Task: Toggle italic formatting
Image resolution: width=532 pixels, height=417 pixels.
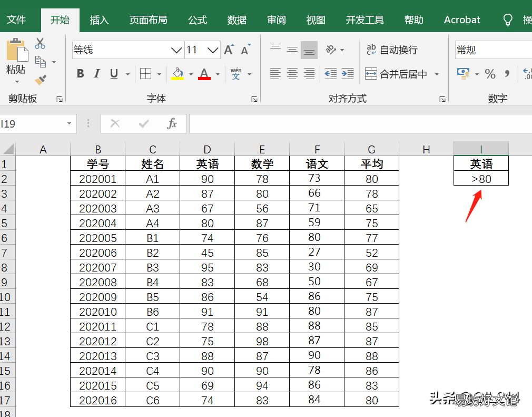Action: pyautogui.click(x=97, y=73)
